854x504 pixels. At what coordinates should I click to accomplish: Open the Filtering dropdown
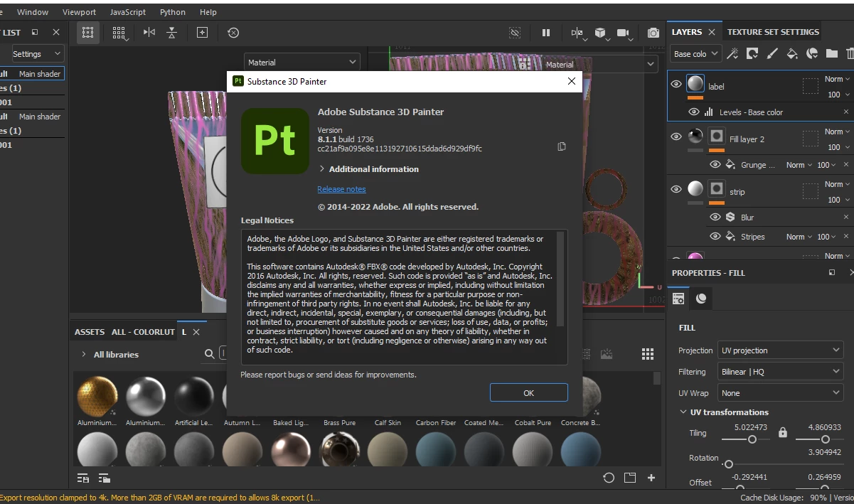[780, 372]
